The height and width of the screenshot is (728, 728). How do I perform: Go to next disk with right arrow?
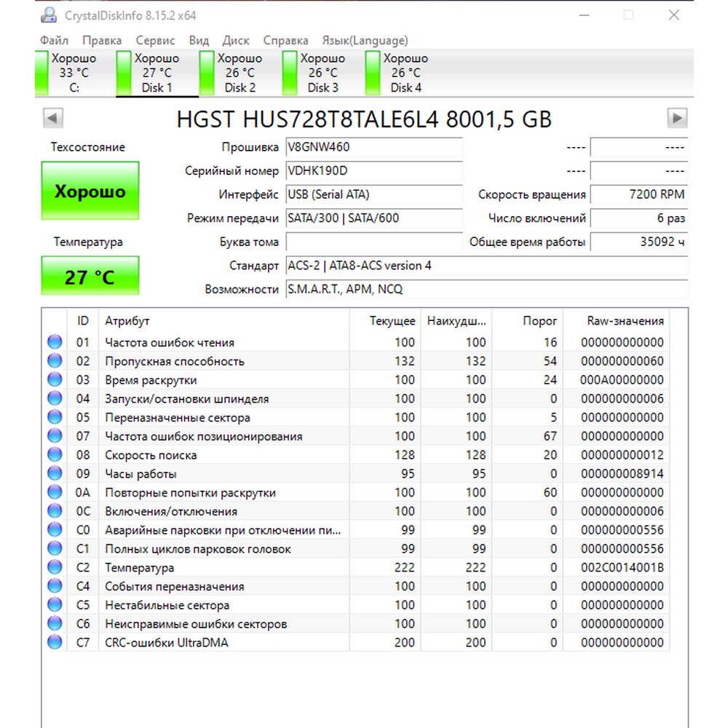[x=677, y=118]
